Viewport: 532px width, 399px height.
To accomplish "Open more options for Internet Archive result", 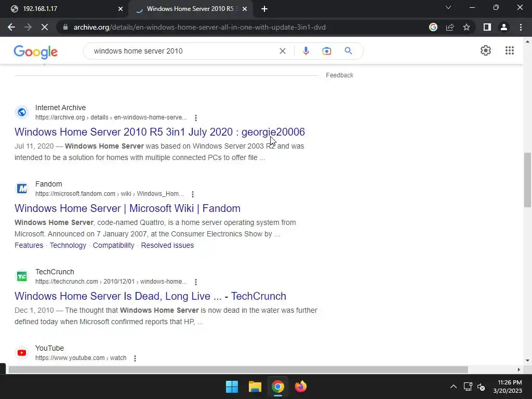I will click(196, 118).
